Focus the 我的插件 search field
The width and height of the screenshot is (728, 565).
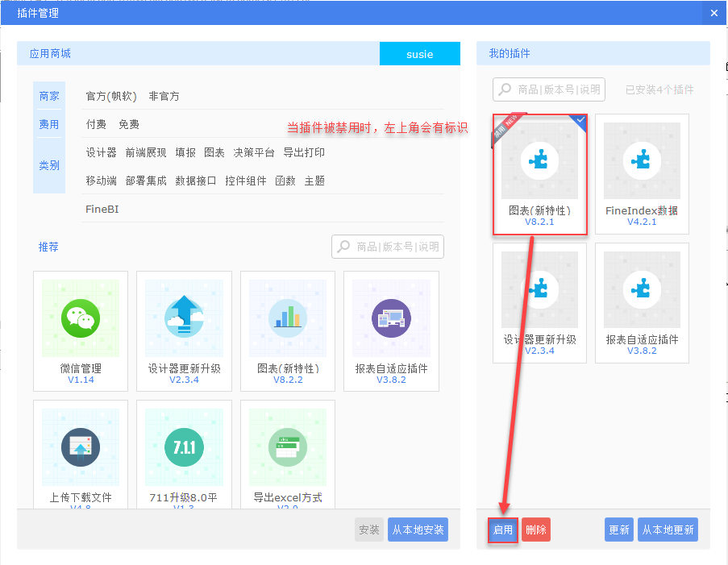point(549,89)
